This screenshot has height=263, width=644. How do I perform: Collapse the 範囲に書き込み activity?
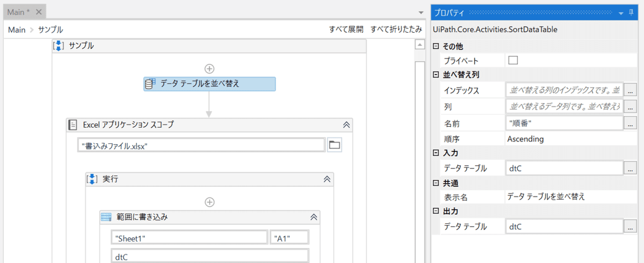pos(313,217)
